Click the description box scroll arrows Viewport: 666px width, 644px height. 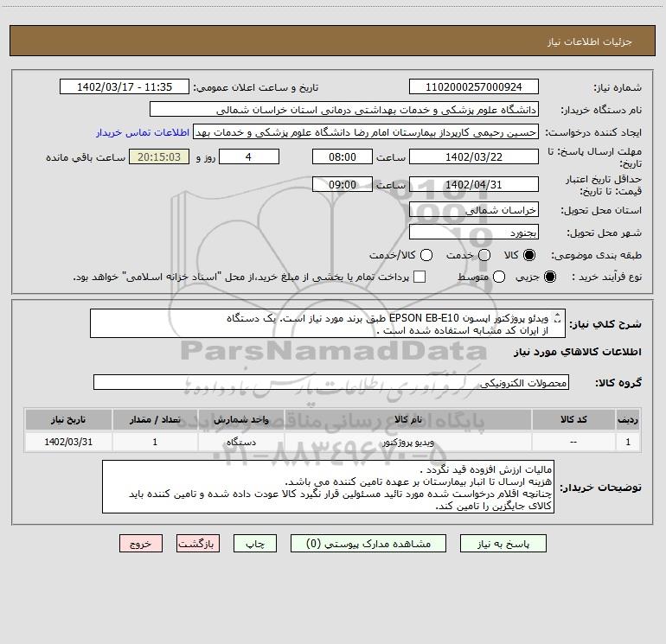pos(558,318)
